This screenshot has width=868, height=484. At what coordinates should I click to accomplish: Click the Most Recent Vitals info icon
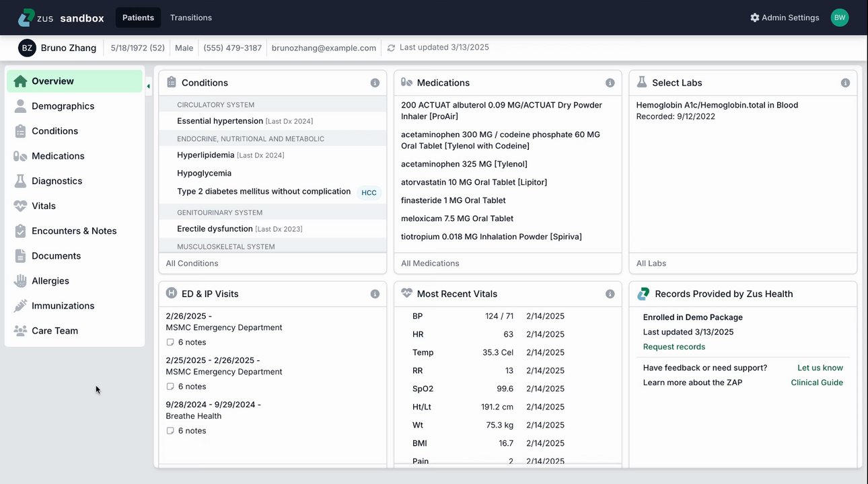tap(610, 294)
